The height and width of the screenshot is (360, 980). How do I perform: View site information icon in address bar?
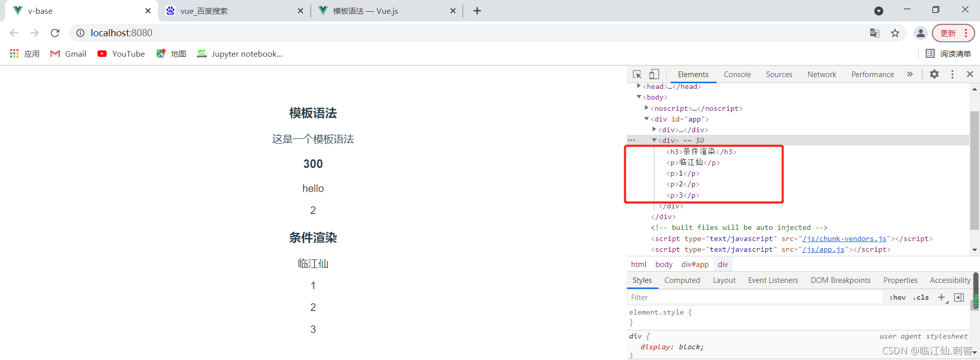point(80,33)
